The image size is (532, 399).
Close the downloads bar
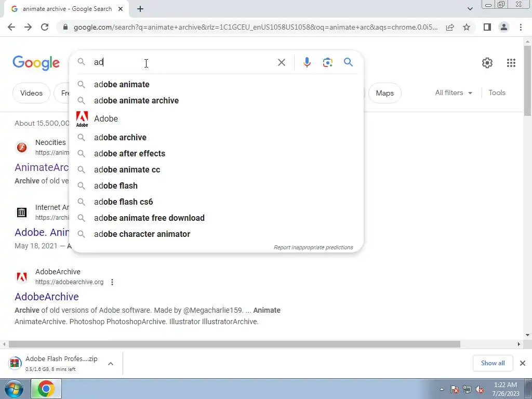(523, 363)
